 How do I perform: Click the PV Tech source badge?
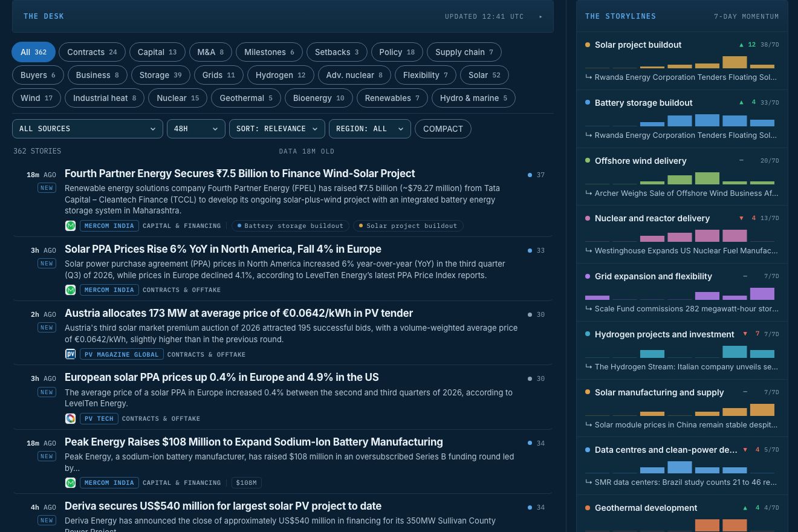point(99,418)
